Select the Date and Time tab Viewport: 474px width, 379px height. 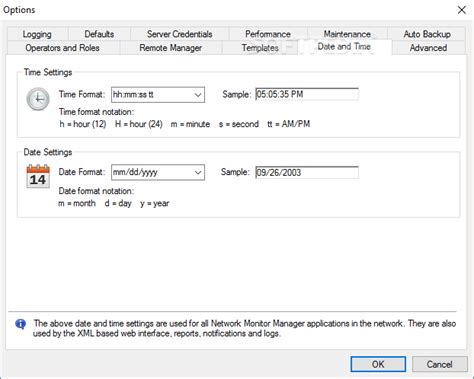[344, 47]
